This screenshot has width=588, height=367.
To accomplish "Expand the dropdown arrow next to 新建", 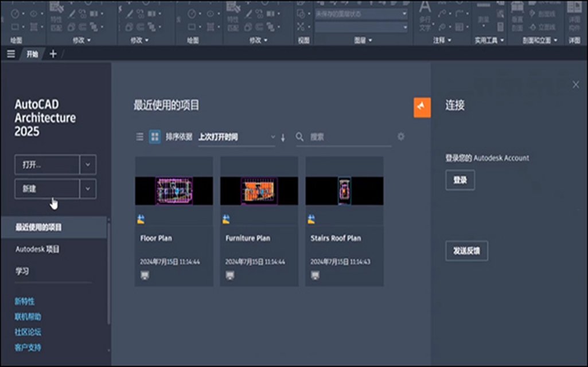I will click(x=88, y=189).
